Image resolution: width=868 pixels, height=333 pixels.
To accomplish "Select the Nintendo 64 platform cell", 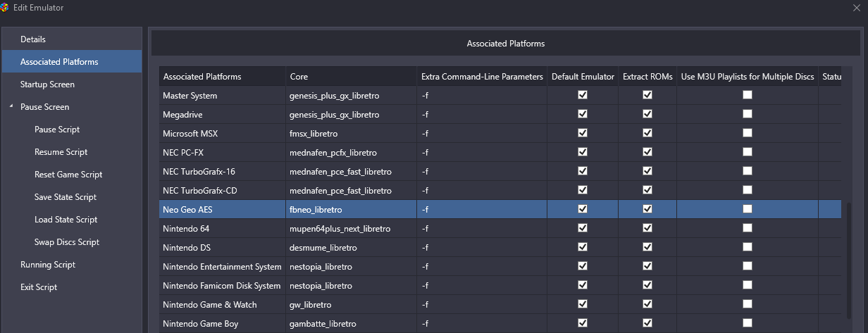I will coord(222,229).
